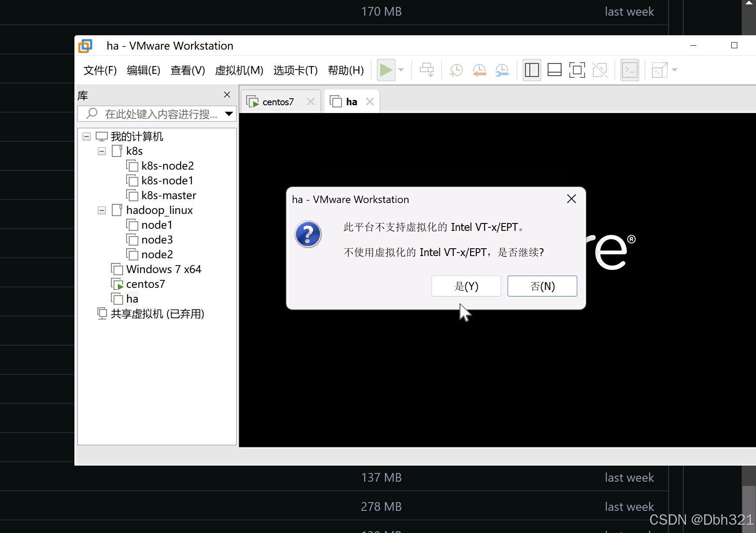
Task: Open the 虚拟机(M) menu
Action: coord(239,70)
